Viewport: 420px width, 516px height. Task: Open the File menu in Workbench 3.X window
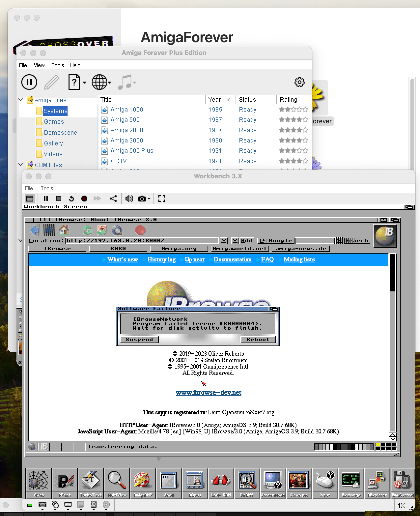point(29,188)
